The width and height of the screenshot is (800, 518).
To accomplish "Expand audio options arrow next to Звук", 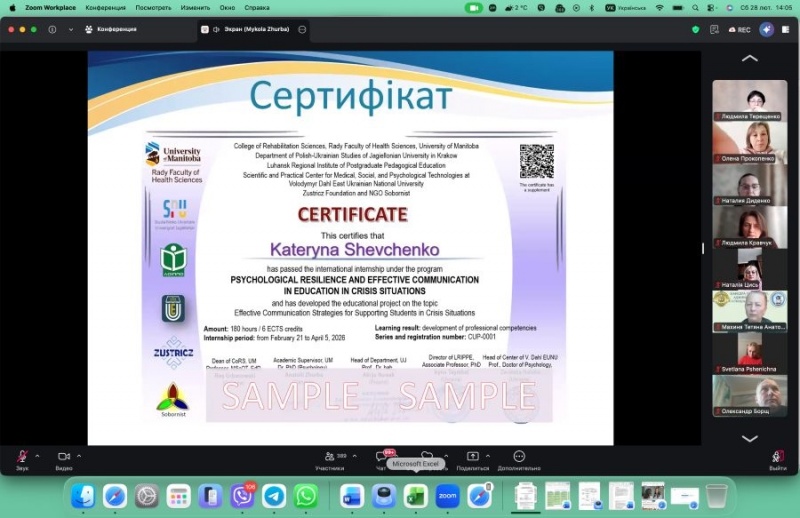I will click(x=36, y=455).
